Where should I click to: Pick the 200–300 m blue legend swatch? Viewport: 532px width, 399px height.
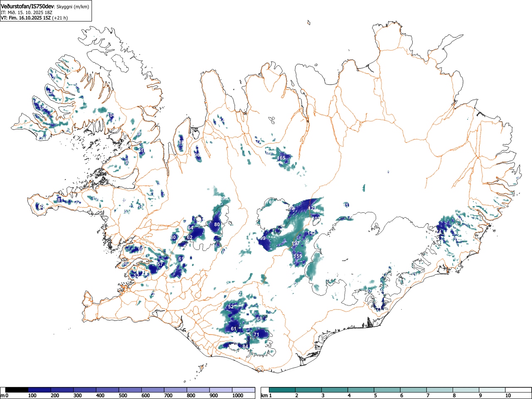tap(62, 390)
